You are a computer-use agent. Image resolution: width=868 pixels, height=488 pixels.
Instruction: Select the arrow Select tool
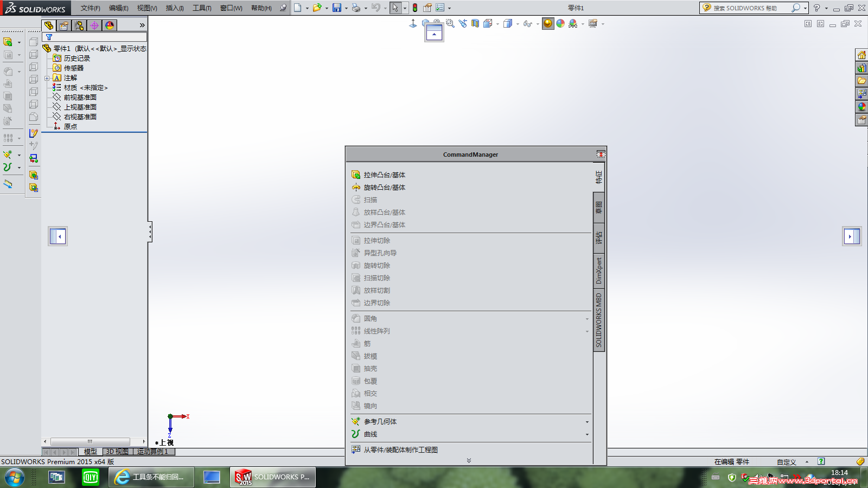(395, 8)
